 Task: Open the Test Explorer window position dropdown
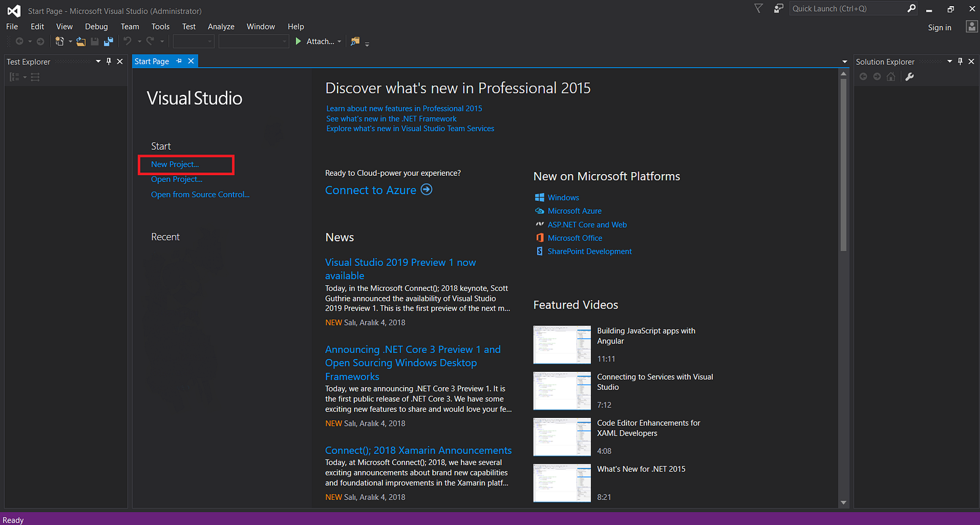(x=98, y=61)
